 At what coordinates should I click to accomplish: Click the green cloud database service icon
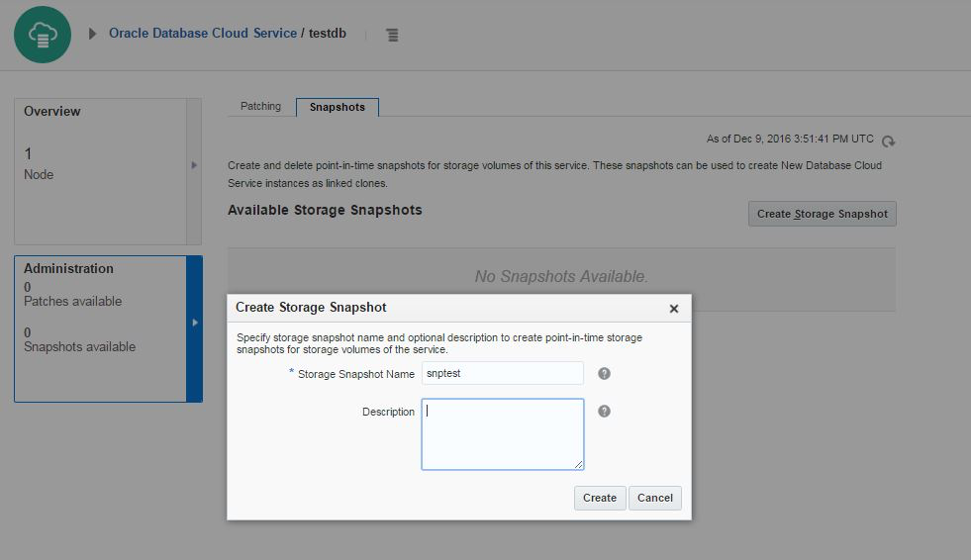pos(43,35)
